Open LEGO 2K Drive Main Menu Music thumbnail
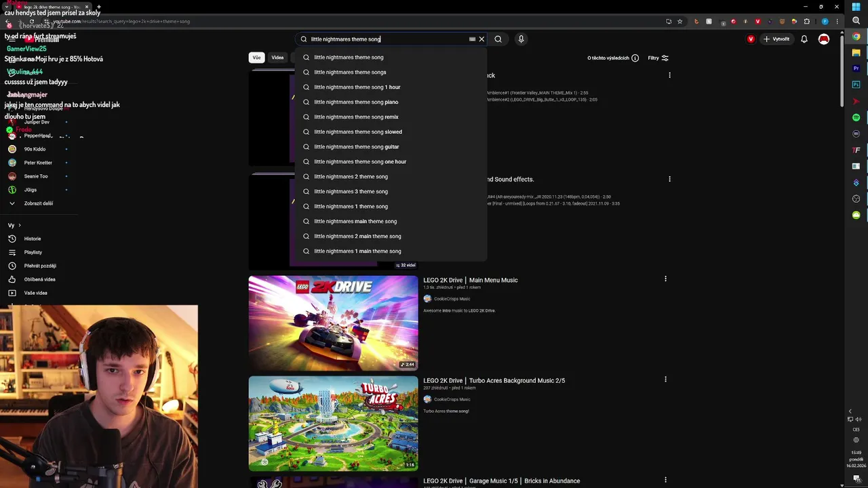868x488 pixels. click(x=333, y=323)
